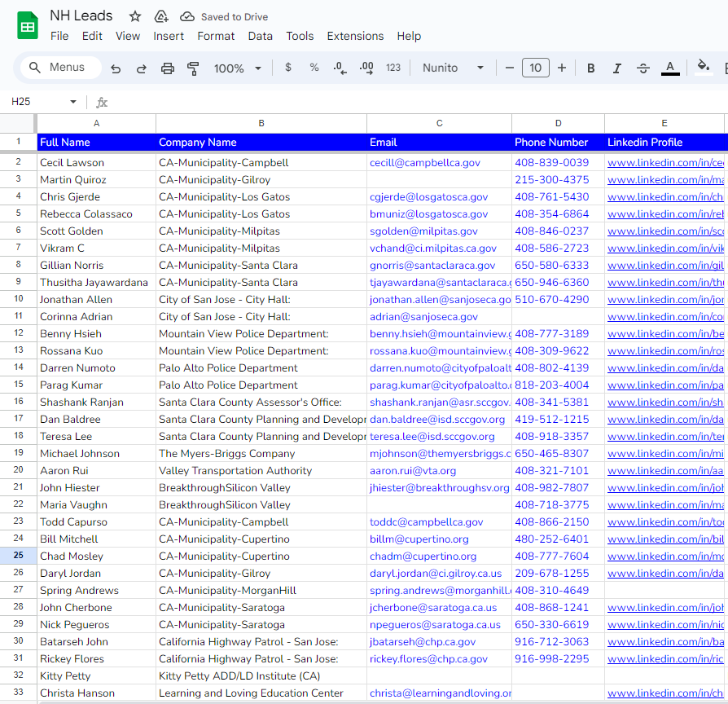This screenshot has height=704, width=728.
Task: Activate the paint format roller
Action: tap(193, 68)
